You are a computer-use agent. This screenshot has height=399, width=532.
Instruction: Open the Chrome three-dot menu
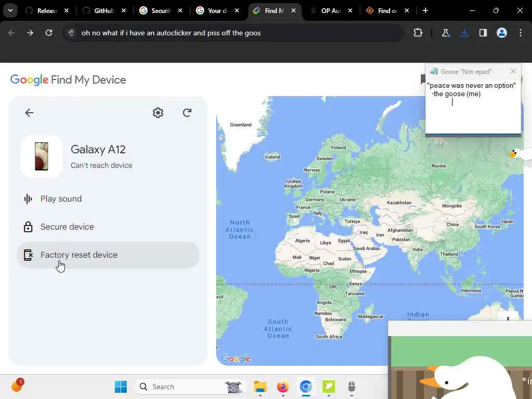point(521,33)
